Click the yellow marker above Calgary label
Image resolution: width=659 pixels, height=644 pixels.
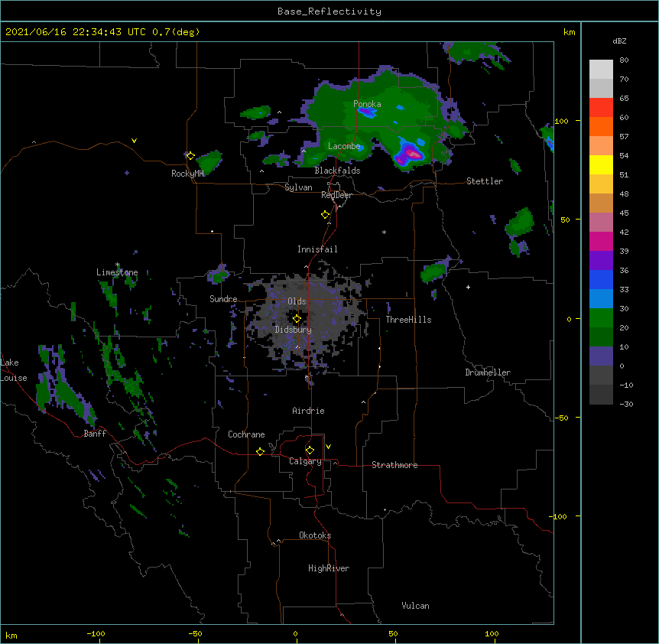[310, 450]
